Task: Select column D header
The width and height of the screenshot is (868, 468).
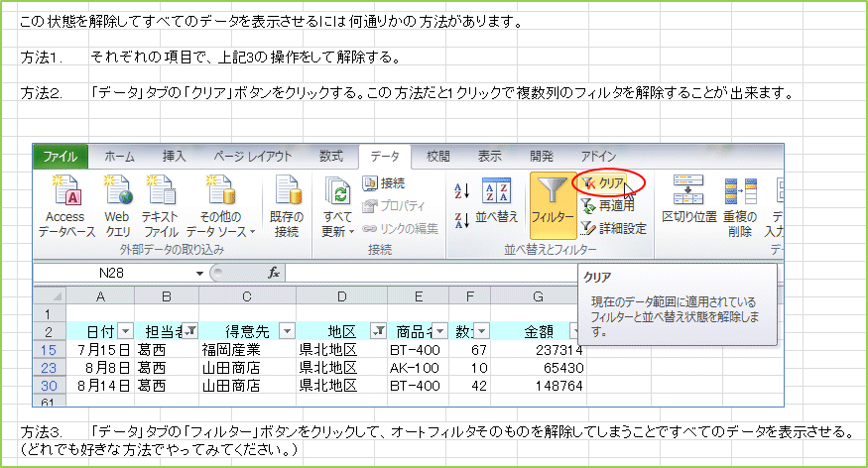Action: click(341, 296)
